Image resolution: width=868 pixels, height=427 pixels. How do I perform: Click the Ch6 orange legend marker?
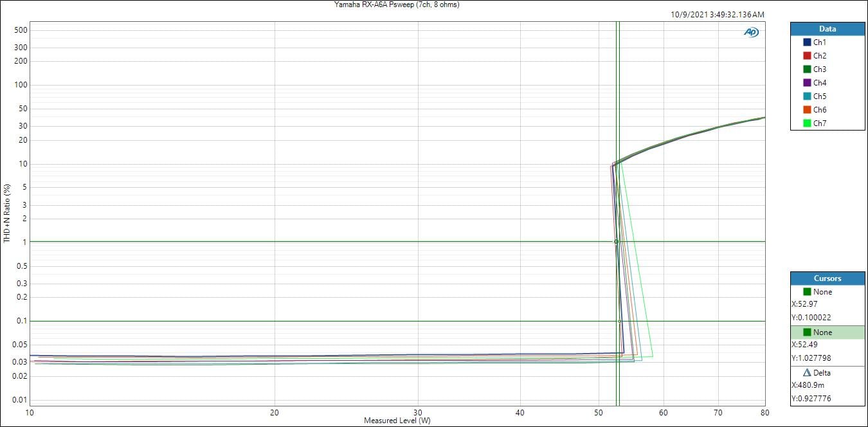807,110
